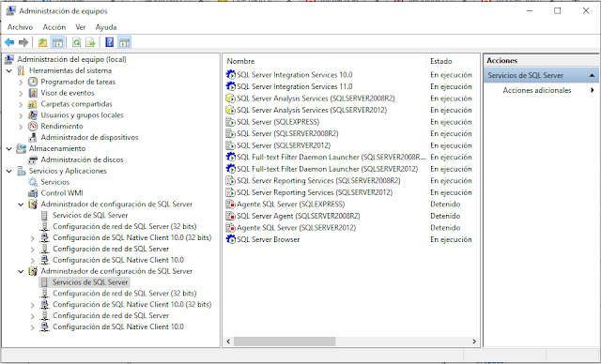Click the SQL Server Integration Services 10.0 icon
Image resolution: width=601 pixels, height=364 pixels.
pos(231,75)
